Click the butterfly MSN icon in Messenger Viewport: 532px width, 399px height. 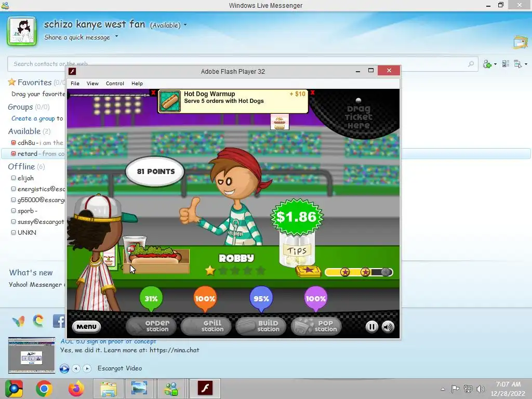18,321
